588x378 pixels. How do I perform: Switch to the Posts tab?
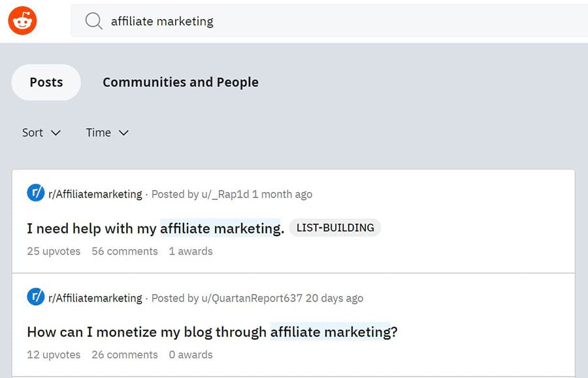46,82
